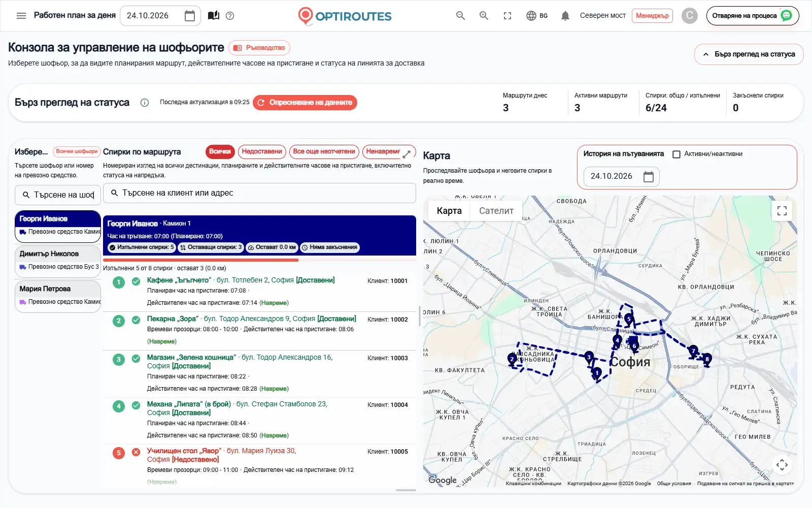Click map marker number 5
This screenshot has height=508, width=812.
click(x=629, y=320)
